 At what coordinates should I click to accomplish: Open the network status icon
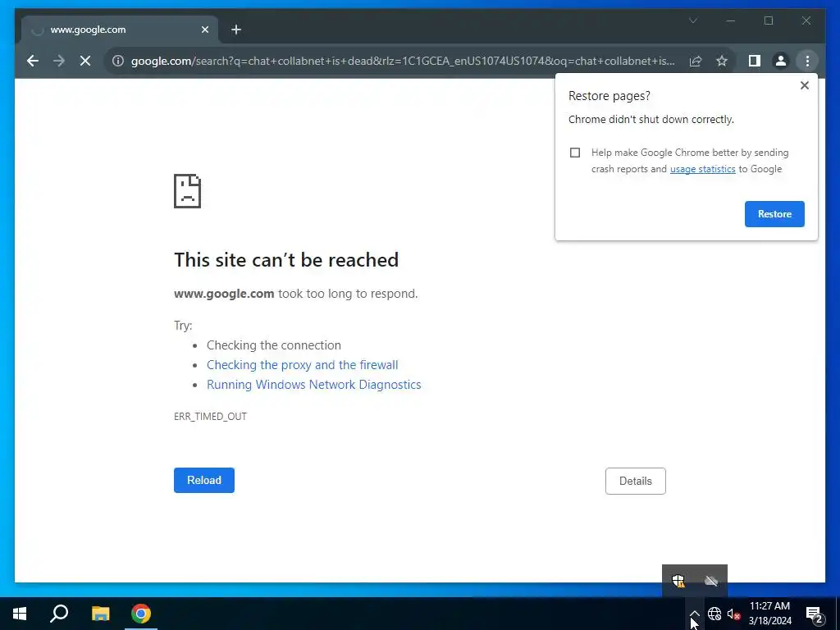coord(714,614)
